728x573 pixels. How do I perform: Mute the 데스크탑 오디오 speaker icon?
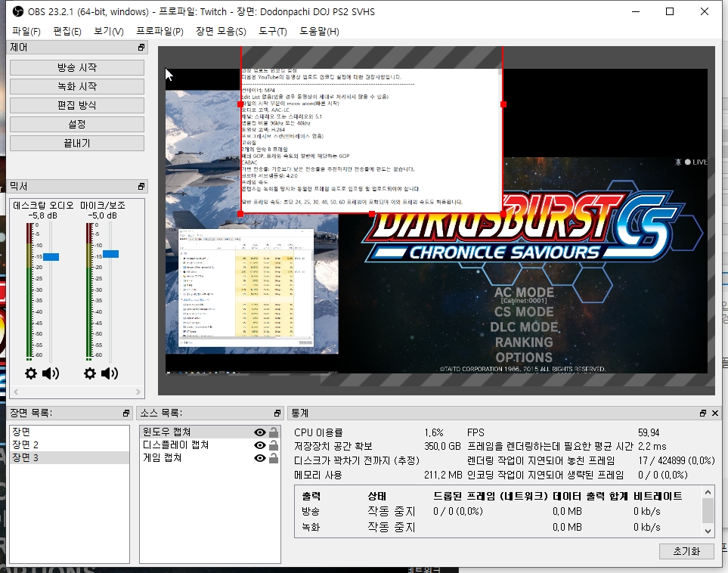coord(51,373)
